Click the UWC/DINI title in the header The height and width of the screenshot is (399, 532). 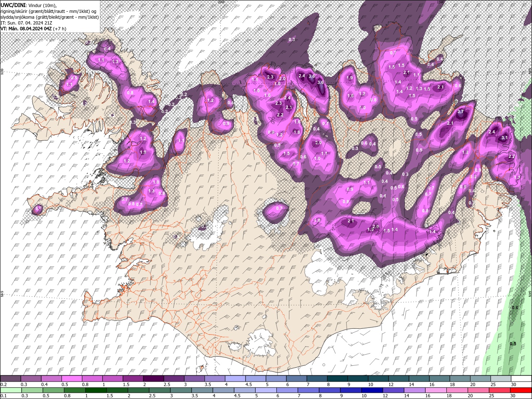tap(13, 5)
